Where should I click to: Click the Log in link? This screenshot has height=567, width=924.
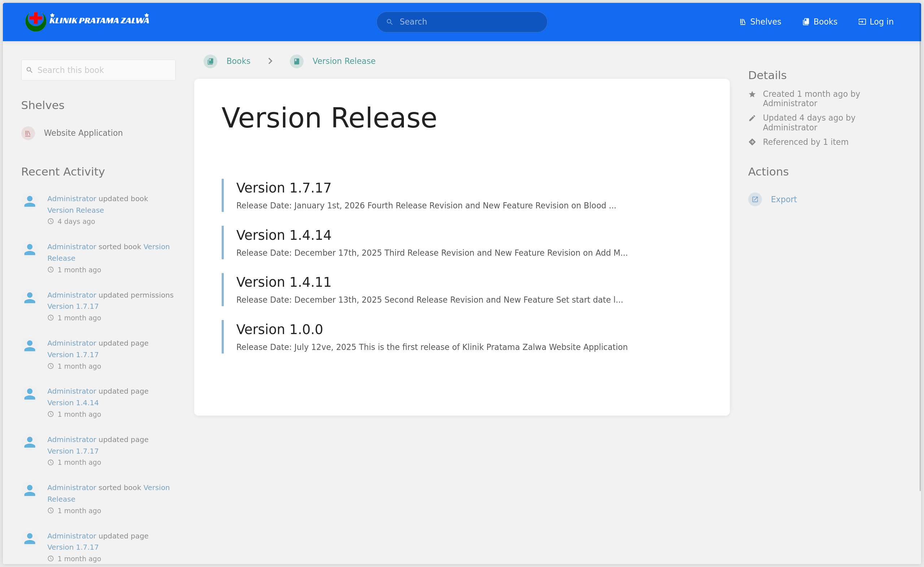pos(876,22)
